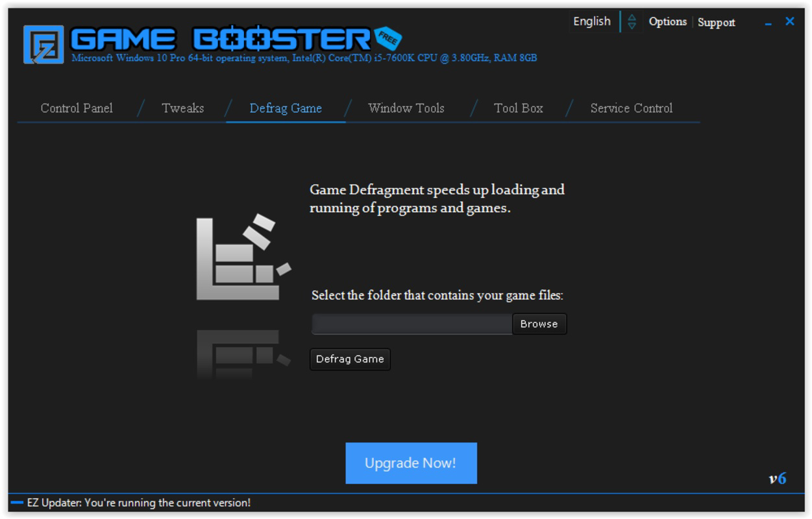
Task: Click the Defrag Game button
Action: coord(350,359)
